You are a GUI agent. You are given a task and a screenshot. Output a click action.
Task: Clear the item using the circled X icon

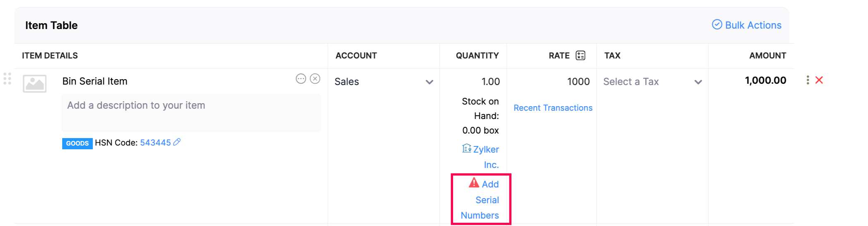click(x=315, y=79)
